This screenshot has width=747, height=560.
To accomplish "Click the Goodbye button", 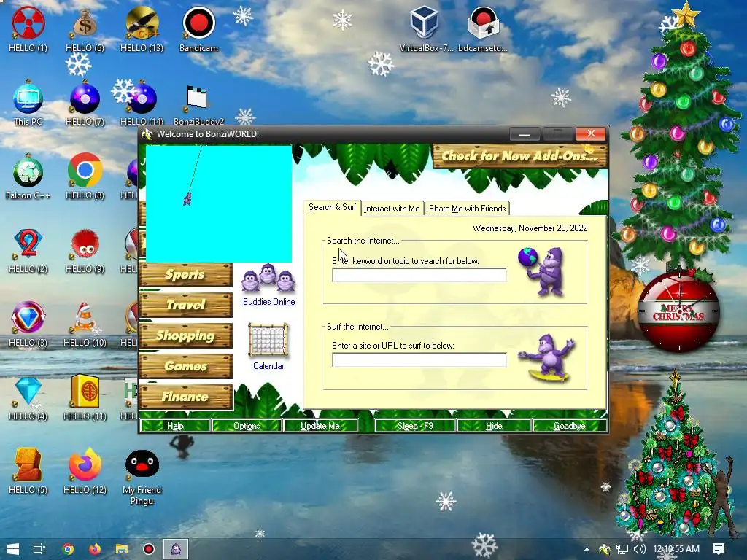I will (x=570, y=426).
